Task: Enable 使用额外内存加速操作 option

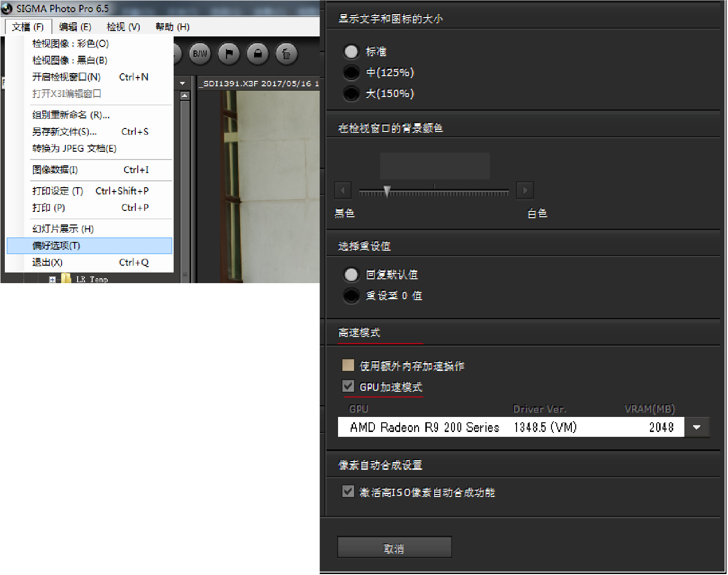Action: 348,365
